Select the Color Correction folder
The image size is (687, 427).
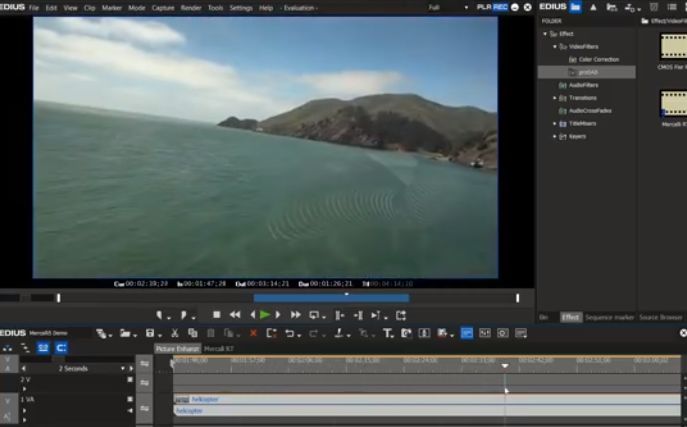click(x=598, y=59)
